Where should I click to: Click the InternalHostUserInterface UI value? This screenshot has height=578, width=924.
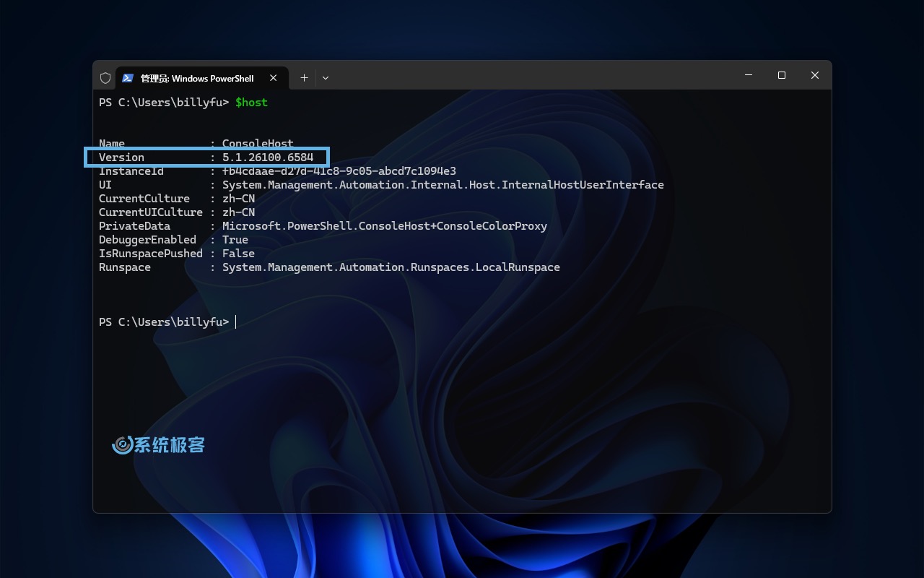(x=443, y=185)
